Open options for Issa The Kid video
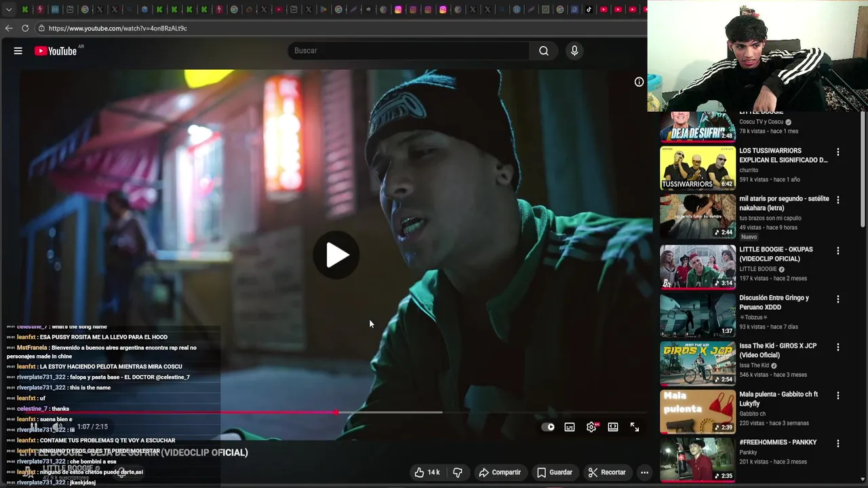This screenshot has height=488, width=868. (838, 347)
